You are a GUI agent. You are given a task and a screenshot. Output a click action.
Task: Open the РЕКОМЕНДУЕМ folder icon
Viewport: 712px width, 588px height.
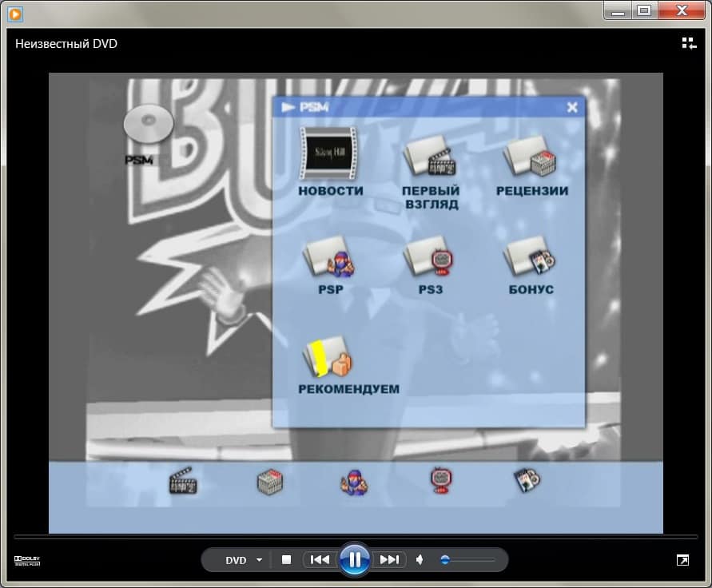click(328, 357)
